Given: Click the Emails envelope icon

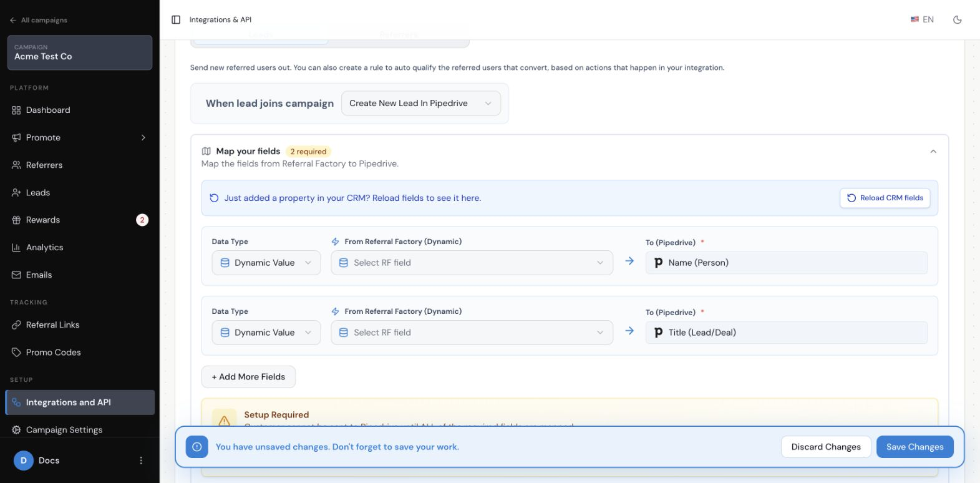Looking at the screenshot, I should point(16,275).
